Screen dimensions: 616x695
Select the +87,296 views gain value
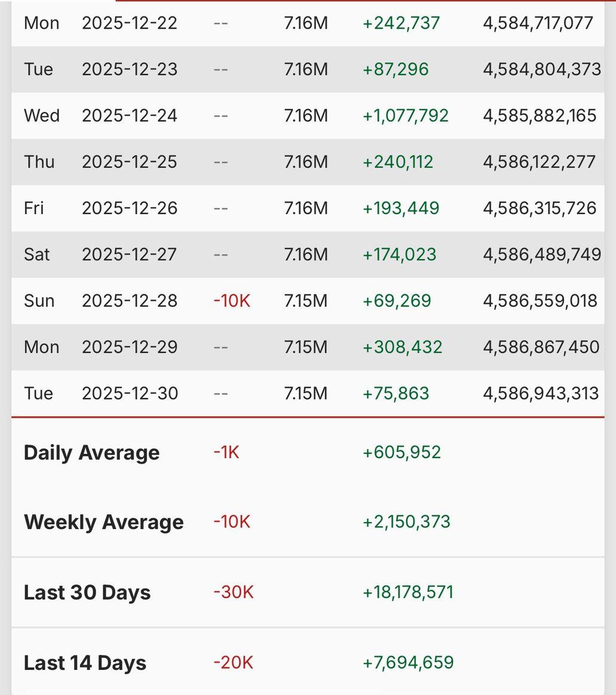(x=396, y=69)
